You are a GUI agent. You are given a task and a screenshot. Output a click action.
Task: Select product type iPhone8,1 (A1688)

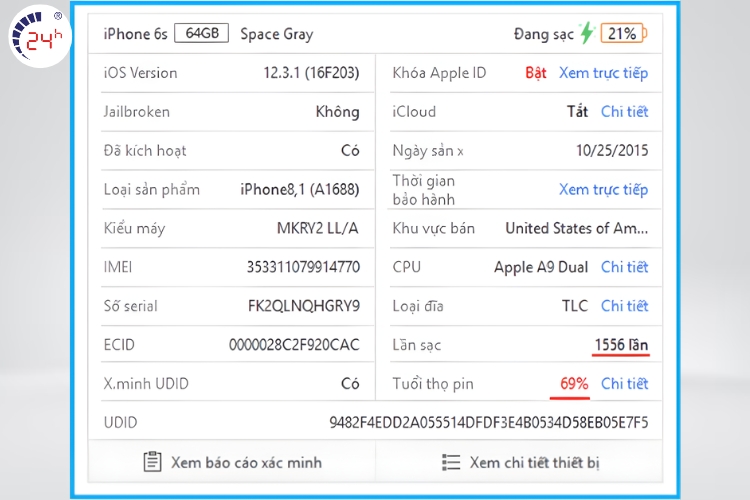300,189
